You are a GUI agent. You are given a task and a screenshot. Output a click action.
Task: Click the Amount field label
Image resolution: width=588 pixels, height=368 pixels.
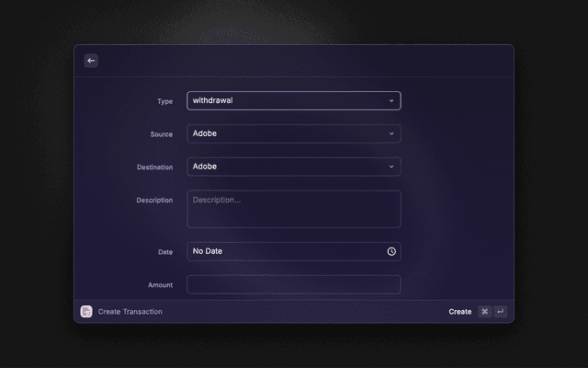coord(160,285)
